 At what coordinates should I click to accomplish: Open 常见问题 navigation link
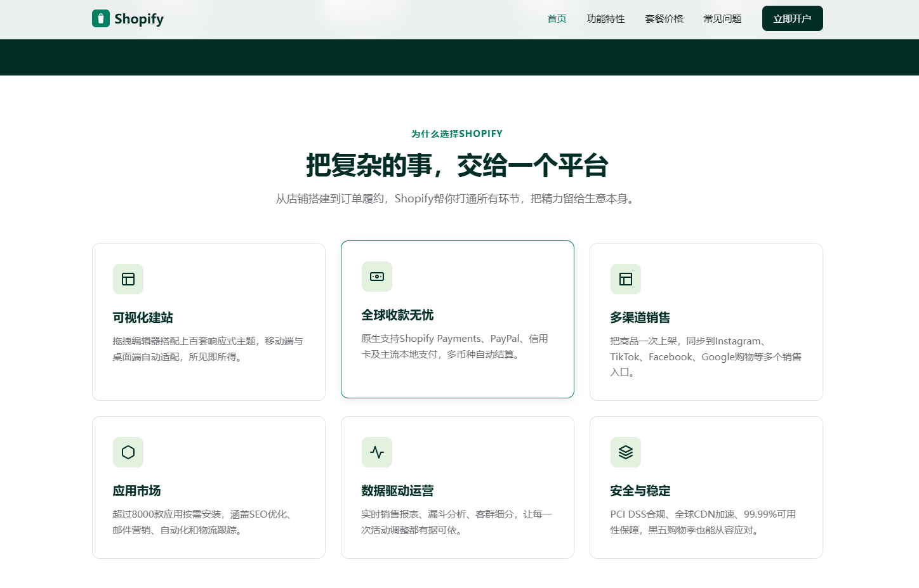[x=723, y=19]
